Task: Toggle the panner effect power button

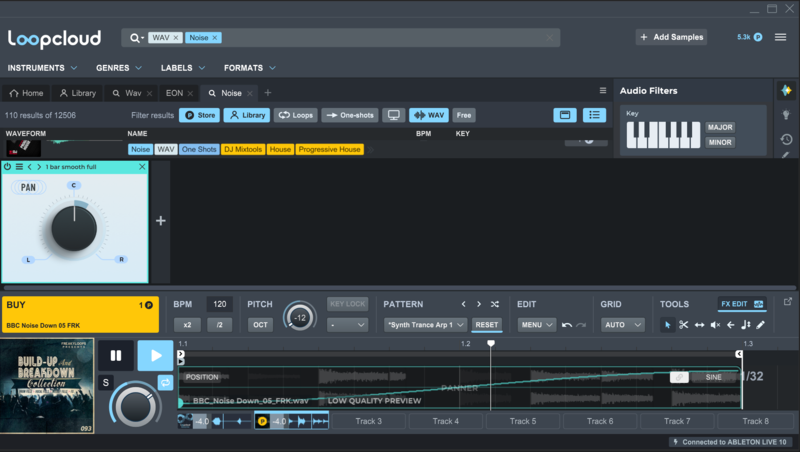Action: 8,166
